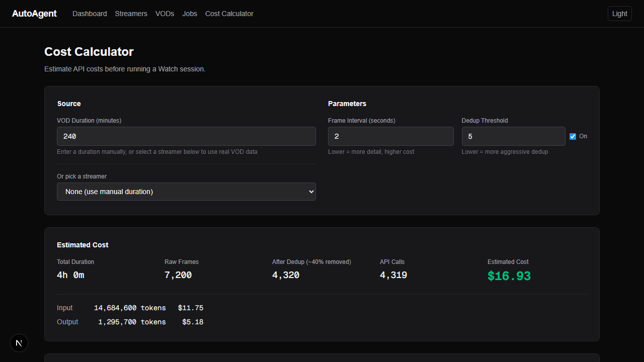Click the Cost Calculator page heading
644x362 pixels.
tap(89, 52)
